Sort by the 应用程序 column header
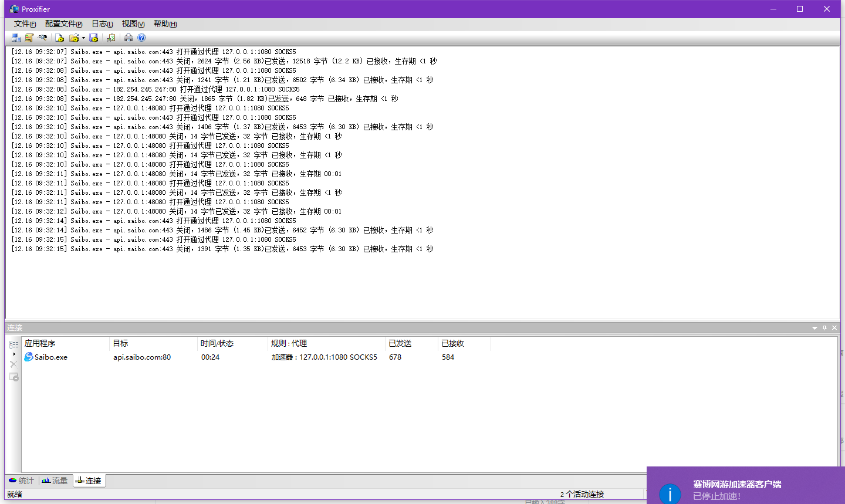Screen dimensions: 845x504 tap(66, 343)
